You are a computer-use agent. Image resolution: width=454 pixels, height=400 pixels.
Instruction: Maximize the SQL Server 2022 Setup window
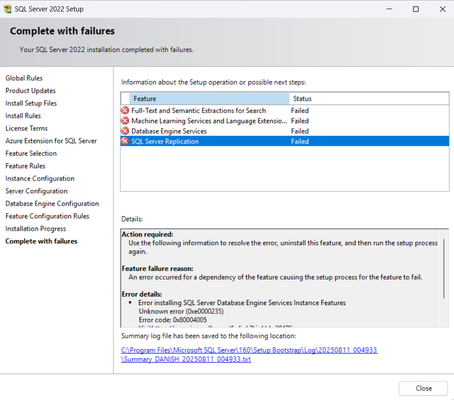[x=416, y=9]
